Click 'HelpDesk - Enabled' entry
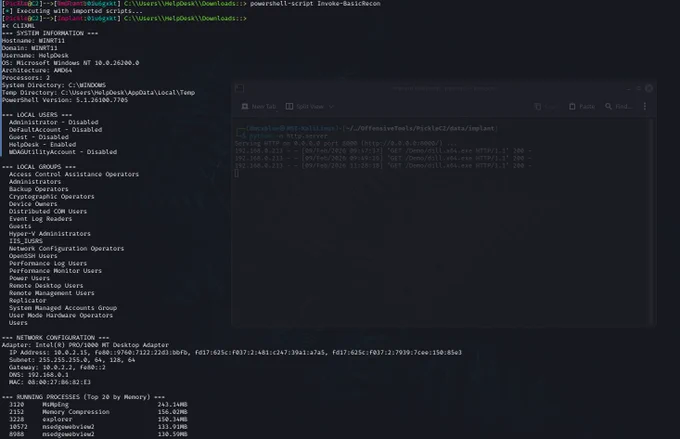Image resolution: width=680 pixels, height=439 pixels. coord(42,144)
